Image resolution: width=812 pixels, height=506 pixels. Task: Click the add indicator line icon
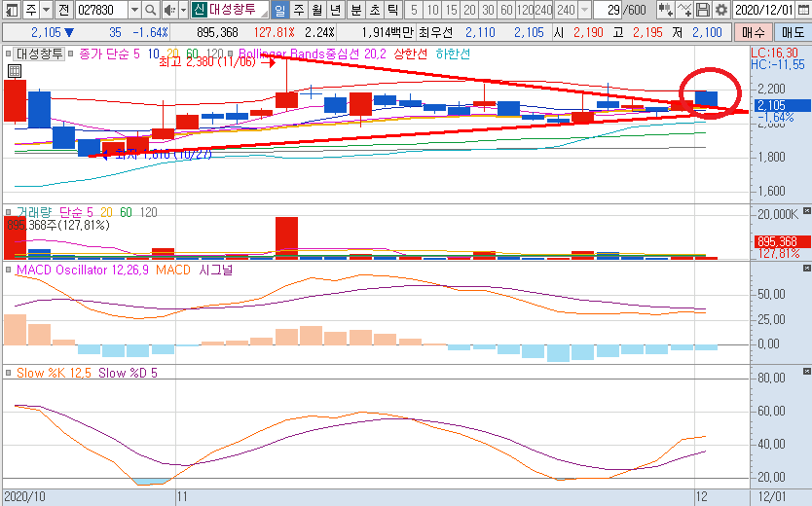tap(684, 10)
